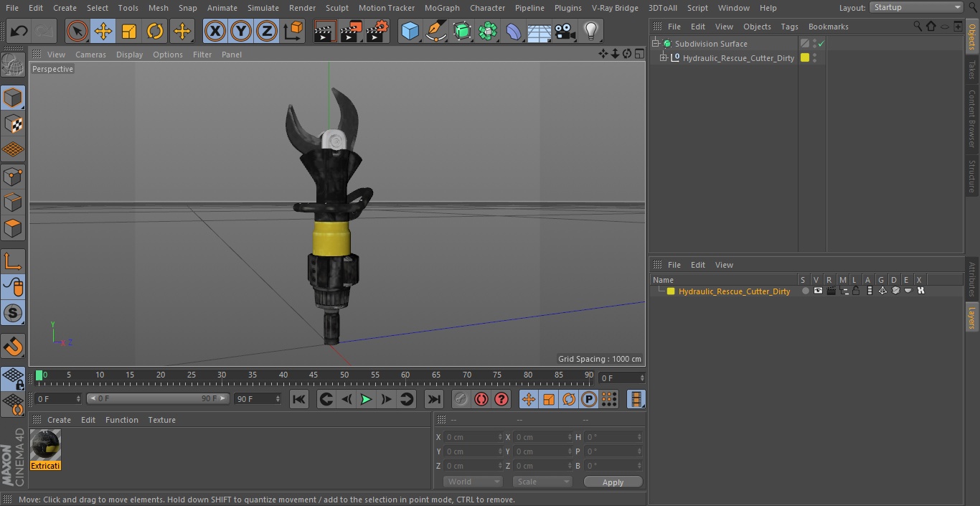This screenshot has width=980, height=506.
Task: Open Edit Render Settings
Action: click(377, 31)
